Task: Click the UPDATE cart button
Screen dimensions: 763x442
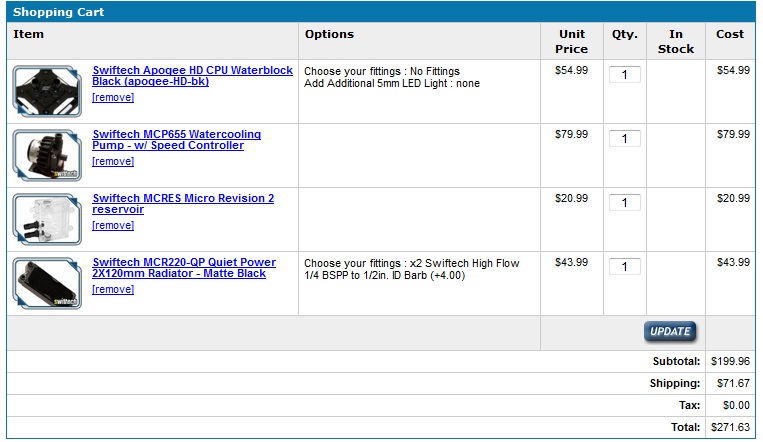Action: tap(670, 332)
